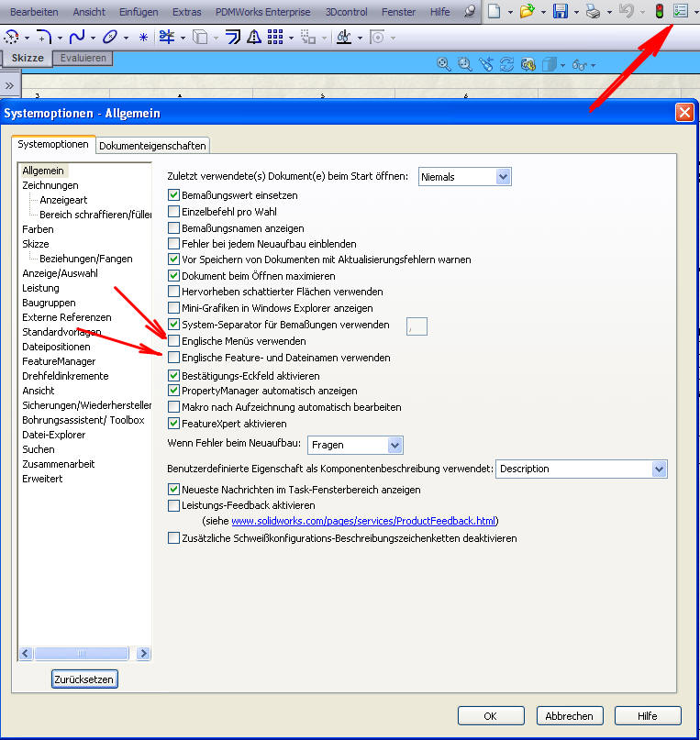Image resolution: width=700 pixels, height=740 pixels.
Task: Click the Display/Delete relations icon
Action: pos(344,37)
